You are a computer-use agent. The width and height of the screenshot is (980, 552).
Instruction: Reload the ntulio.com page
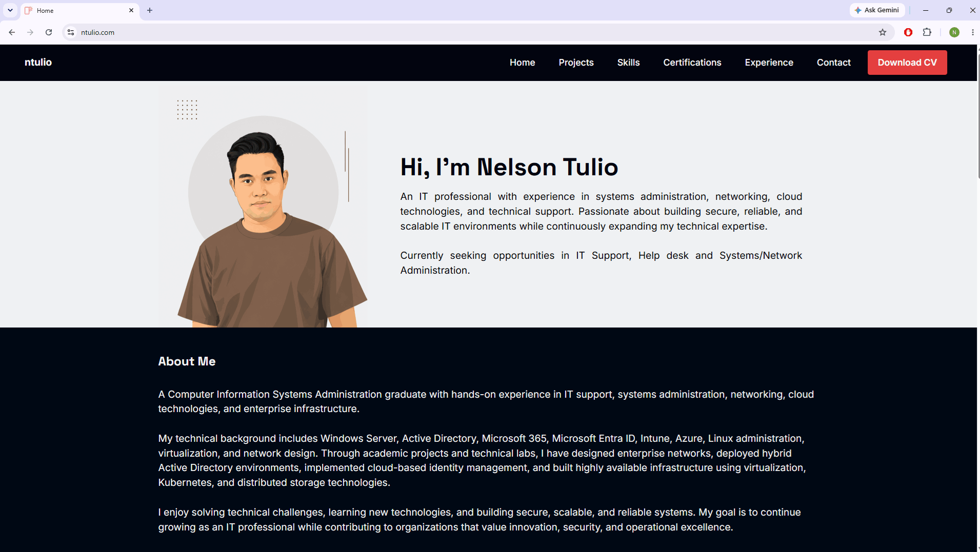[49, 32]
